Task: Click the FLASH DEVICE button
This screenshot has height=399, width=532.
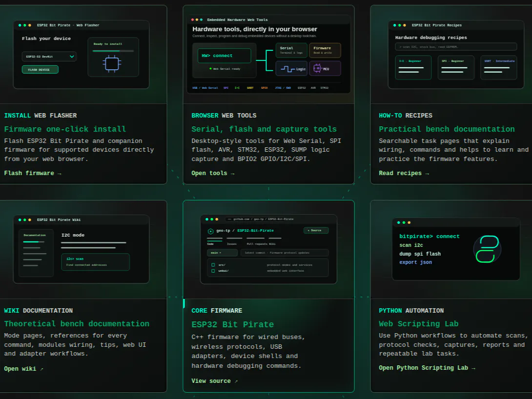Action: click(x=40, y=69)
